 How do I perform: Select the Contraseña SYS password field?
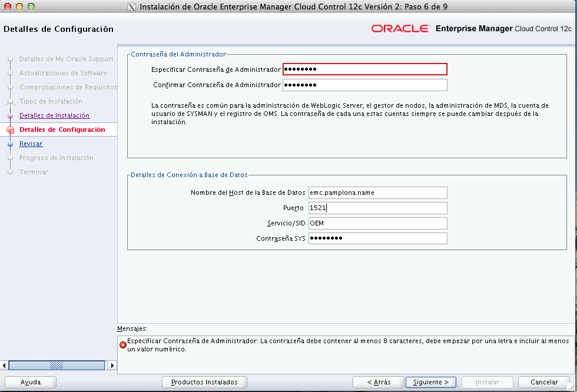(377, 238)
